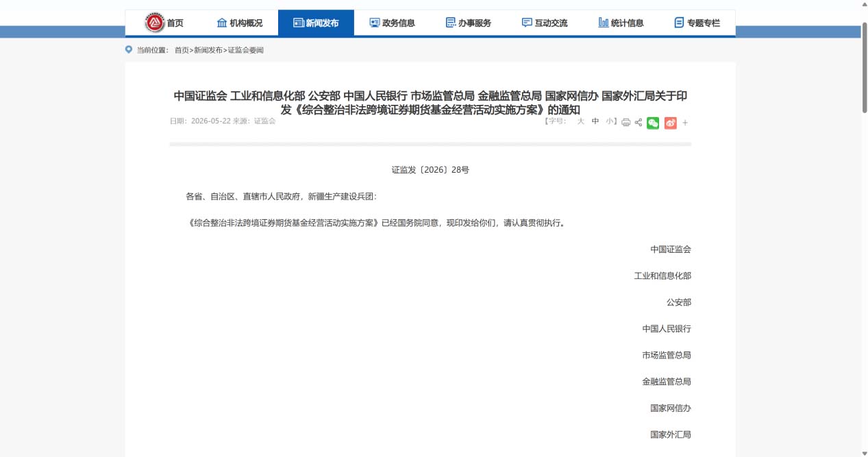Click the signatory text 国家外汇局
The width and height of the screenshot is (868, 457).
click(x=671, y=434)
